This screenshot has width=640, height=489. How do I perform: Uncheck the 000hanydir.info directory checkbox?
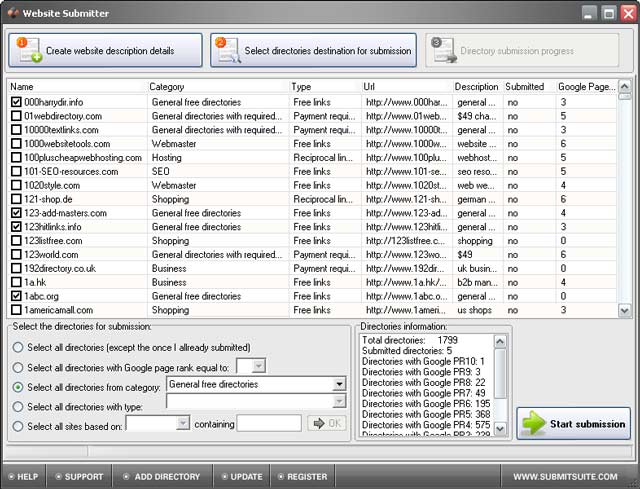pyautogui.click(x=16, y=102)
